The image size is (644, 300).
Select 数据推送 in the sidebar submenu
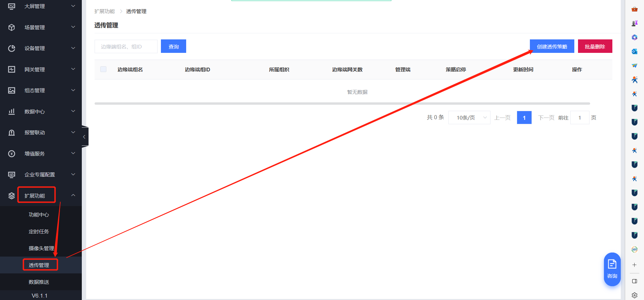pos(39,282)
